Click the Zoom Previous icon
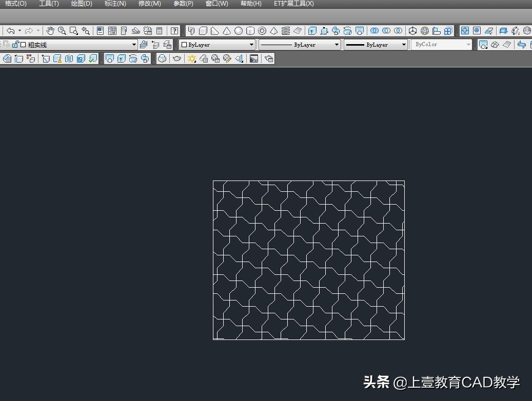 (86, 31)
